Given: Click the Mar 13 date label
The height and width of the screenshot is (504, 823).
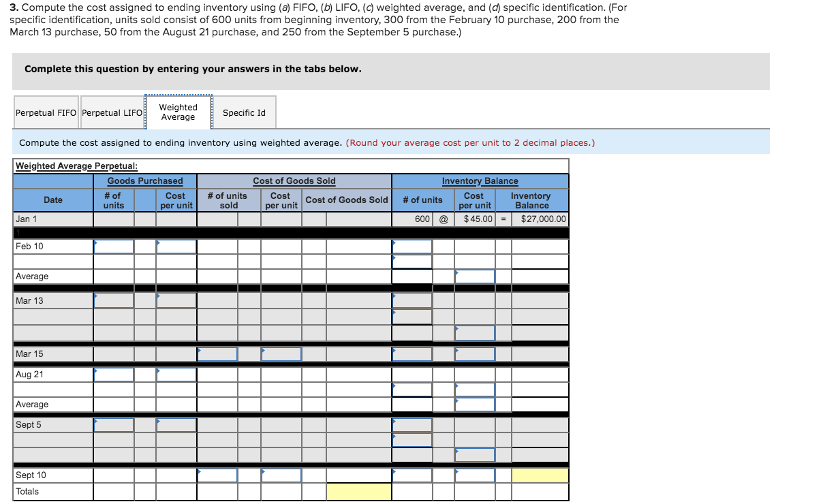Looking at the screenshot, I should [x=29, y=300].
